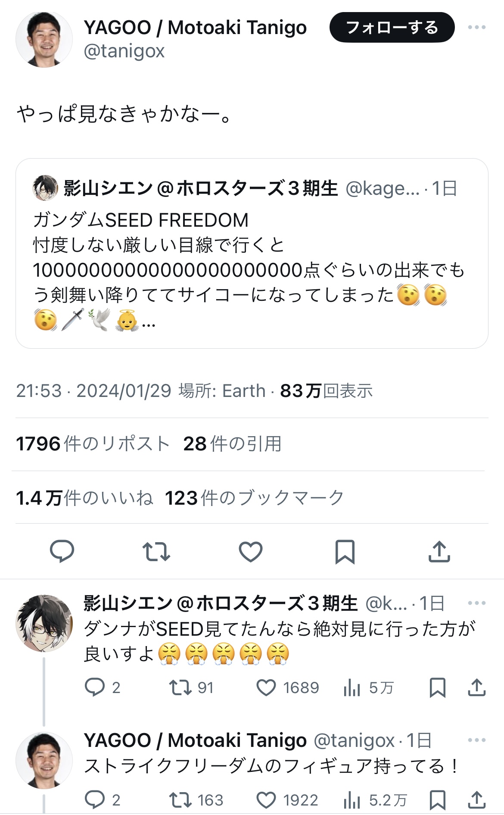The width and height of the screenshot is (504, 815).
Task: Share YAGOO's Strike Freedom reply
Action: pyautogui.click(x=476, y=800)
